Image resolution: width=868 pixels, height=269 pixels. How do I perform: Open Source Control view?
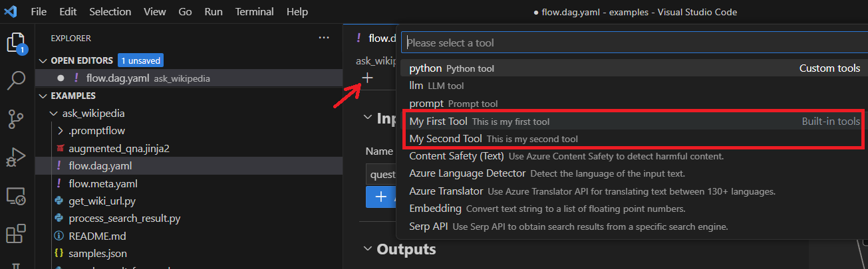[x=16, y=120]
